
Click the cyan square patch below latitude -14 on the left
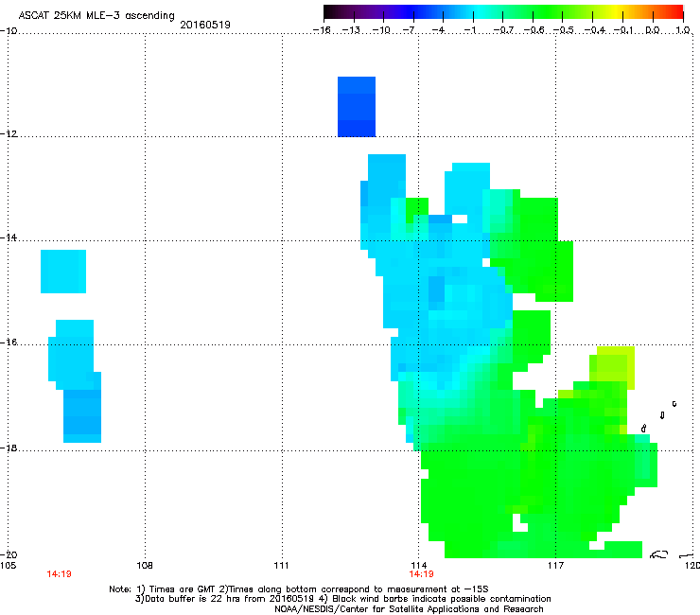[x=63, y=272]
